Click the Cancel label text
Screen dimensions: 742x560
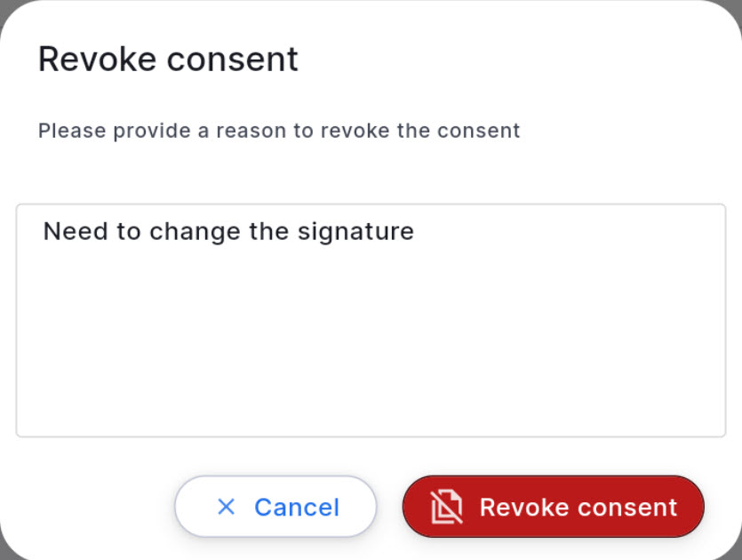pos(297,507)
